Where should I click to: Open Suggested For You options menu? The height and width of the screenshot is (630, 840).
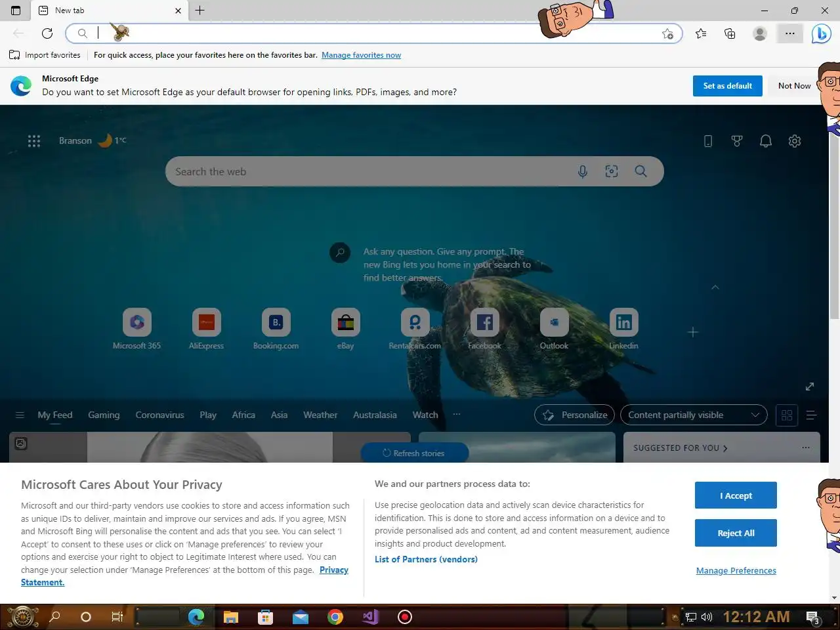806,448
